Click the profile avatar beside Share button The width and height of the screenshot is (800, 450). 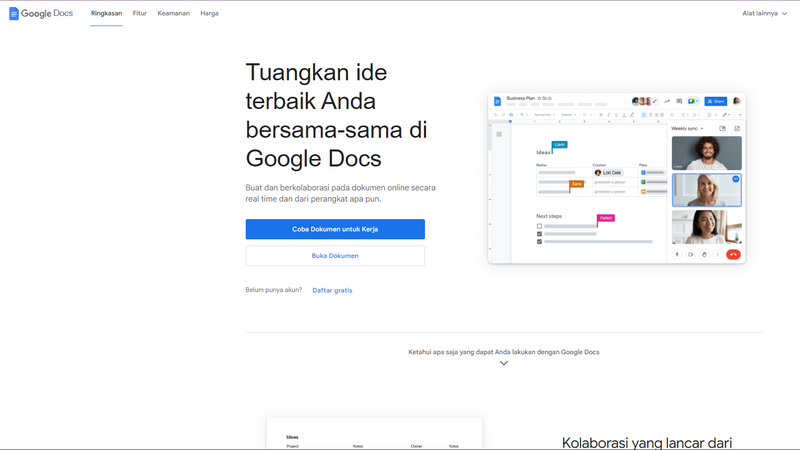(736, 101)
